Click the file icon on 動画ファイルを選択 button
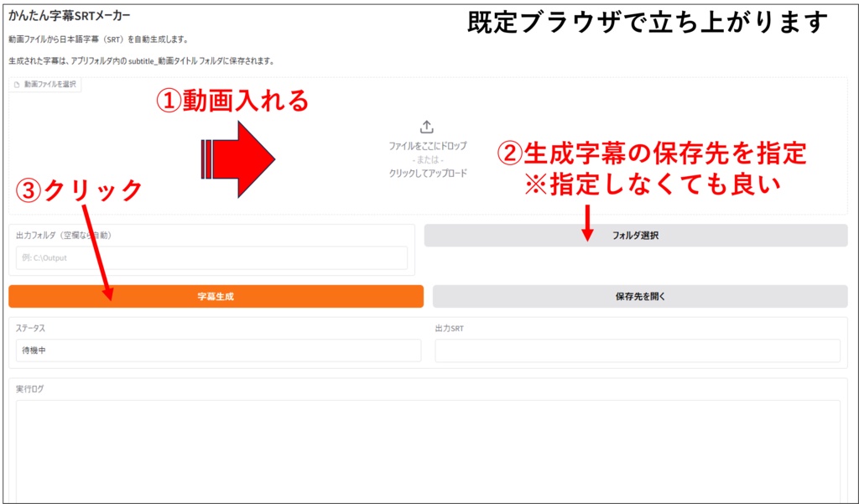 point(18,84)
